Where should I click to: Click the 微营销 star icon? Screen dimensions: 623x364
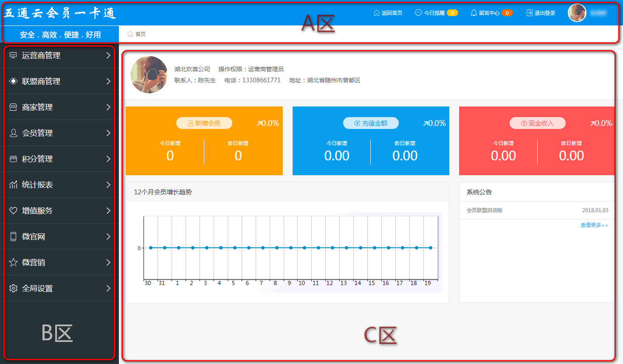tap(13, 263)
